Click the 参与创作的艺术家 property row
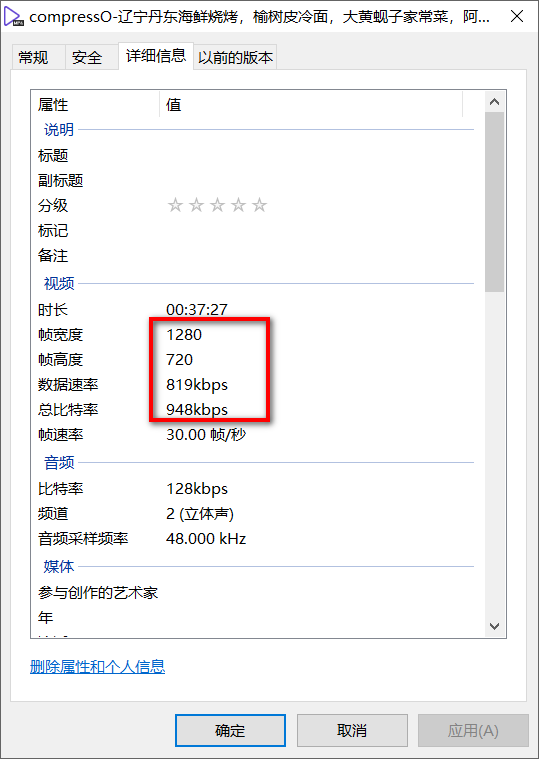539x759 pixels. pos(255,592)
